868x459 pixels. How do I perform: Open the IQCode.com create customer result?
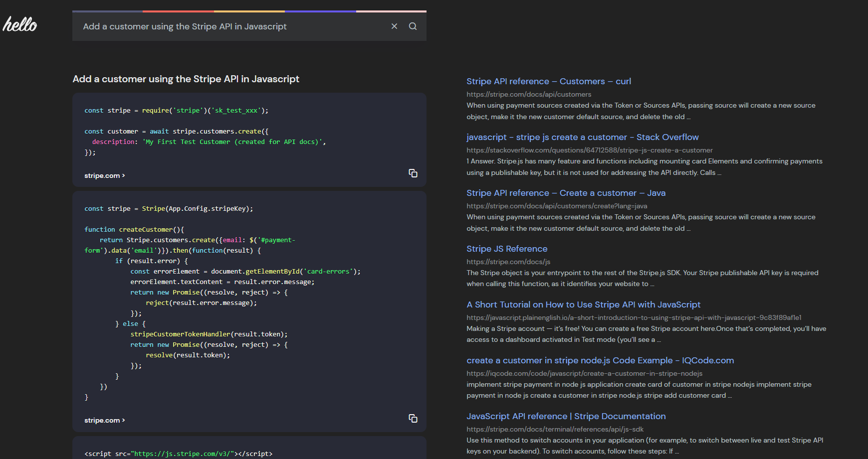(x=600, y=360)
